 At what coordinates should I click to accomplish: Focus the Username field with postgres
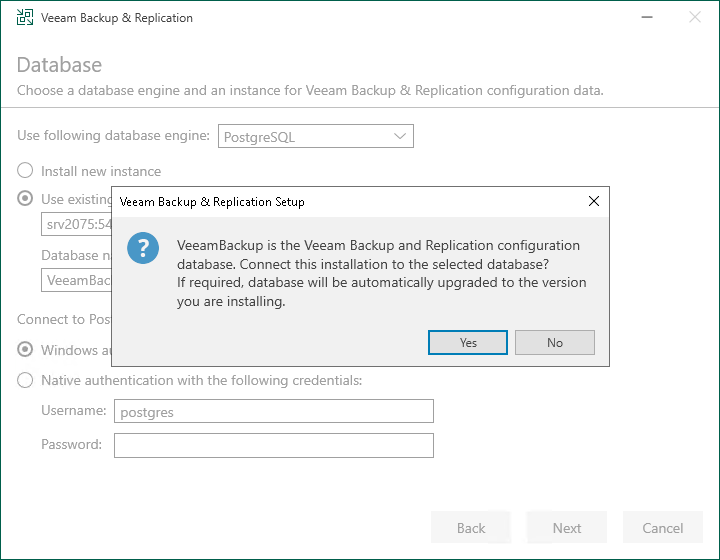[274, 411]
